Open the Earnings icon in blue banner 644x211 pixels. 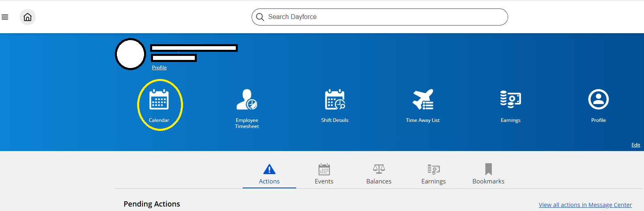click(x=510, y=99)
